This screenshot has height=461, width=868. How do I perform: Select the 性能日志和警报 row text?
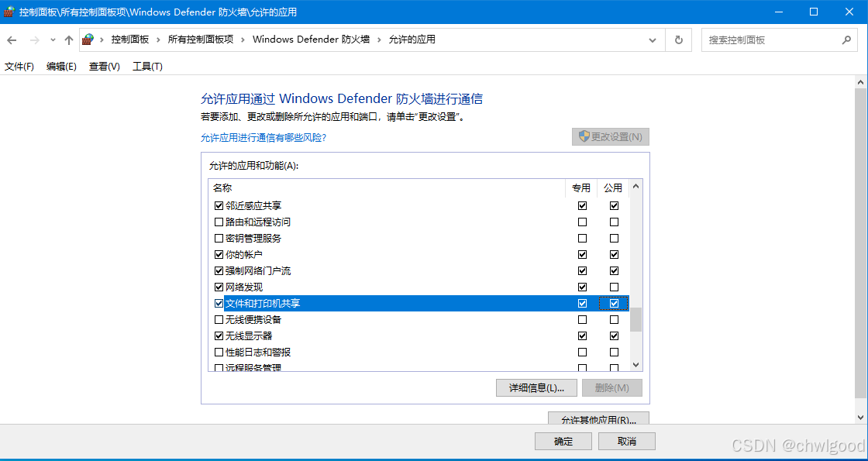[x=258, y=352]
